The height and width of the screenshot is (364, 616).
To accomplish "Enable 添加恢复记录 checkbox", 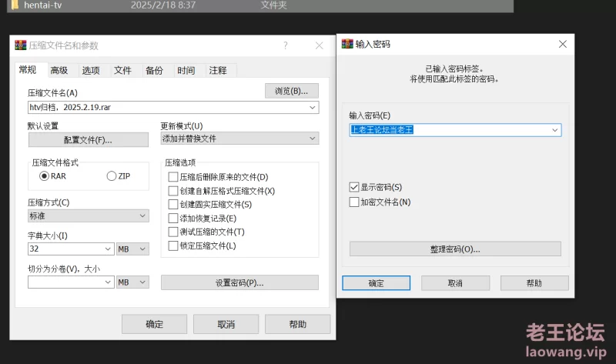I will 173,219.
